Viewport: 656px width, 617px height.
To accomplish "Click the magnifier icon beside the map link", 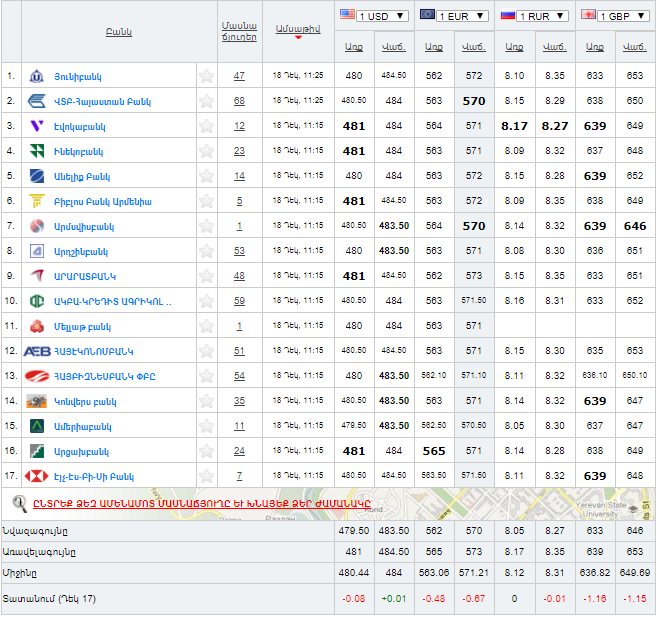I will click(x=19, y=503).
